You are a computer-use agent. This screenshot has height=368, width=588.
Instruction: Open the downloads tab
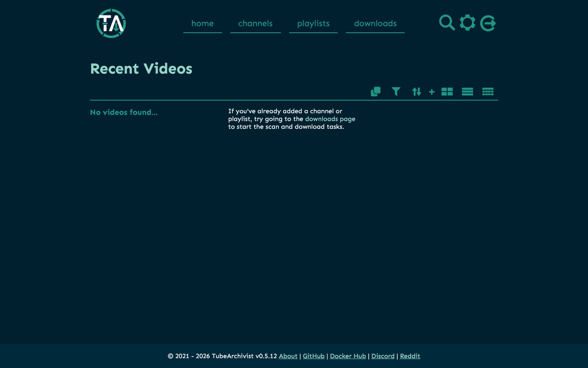375,23
